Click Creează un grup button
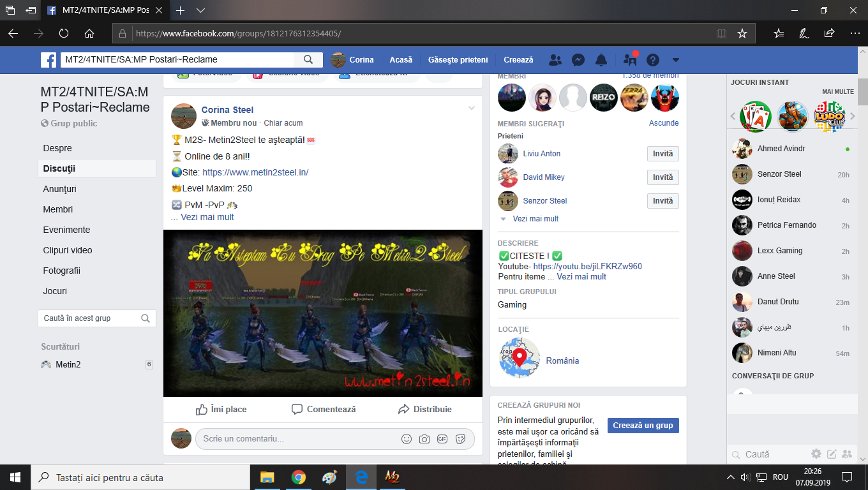This screenshot has width=868, height=490. 643,426
